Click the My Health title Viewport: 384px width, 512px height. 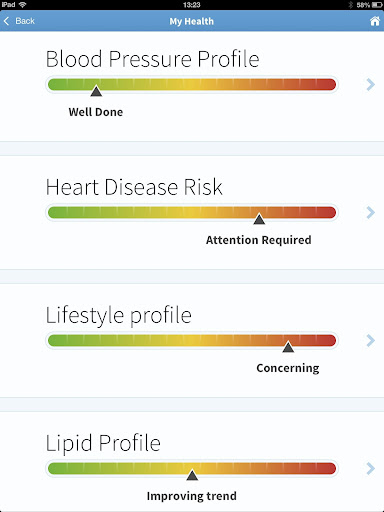[x=192, y=21]
